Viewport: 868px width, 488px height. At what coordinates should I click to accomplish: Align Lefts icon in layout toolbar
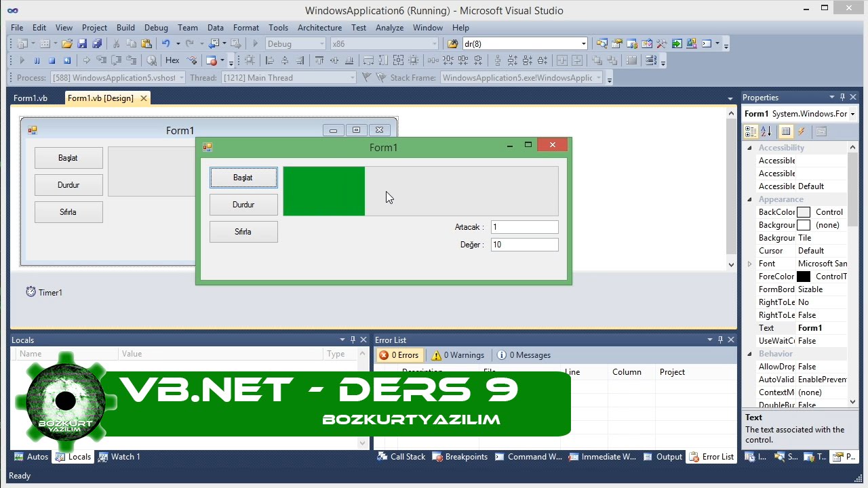(270, 60)
